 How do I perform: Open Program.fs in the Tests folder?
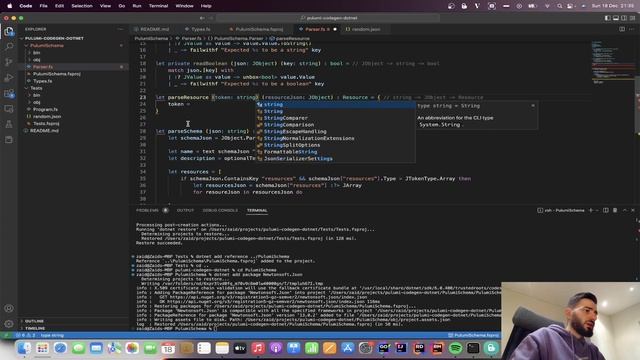45,109
